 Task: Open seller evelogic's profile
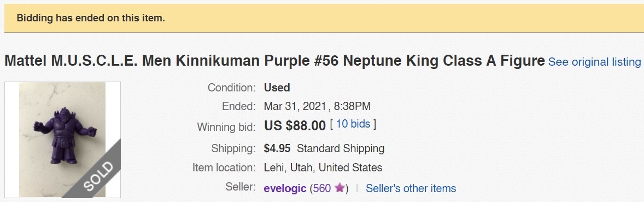tap(285, 188)
